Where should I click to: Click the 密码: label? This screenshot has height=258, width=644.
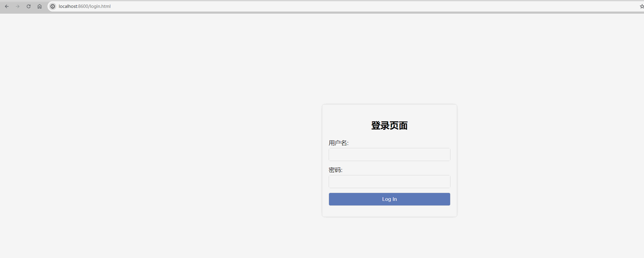coord(335,170)
